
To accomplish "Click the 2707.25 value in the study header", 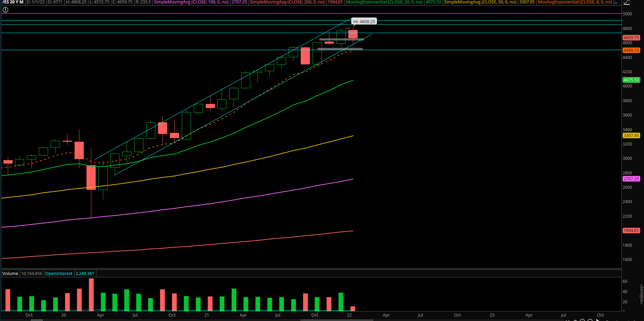I will coord(239,2).
